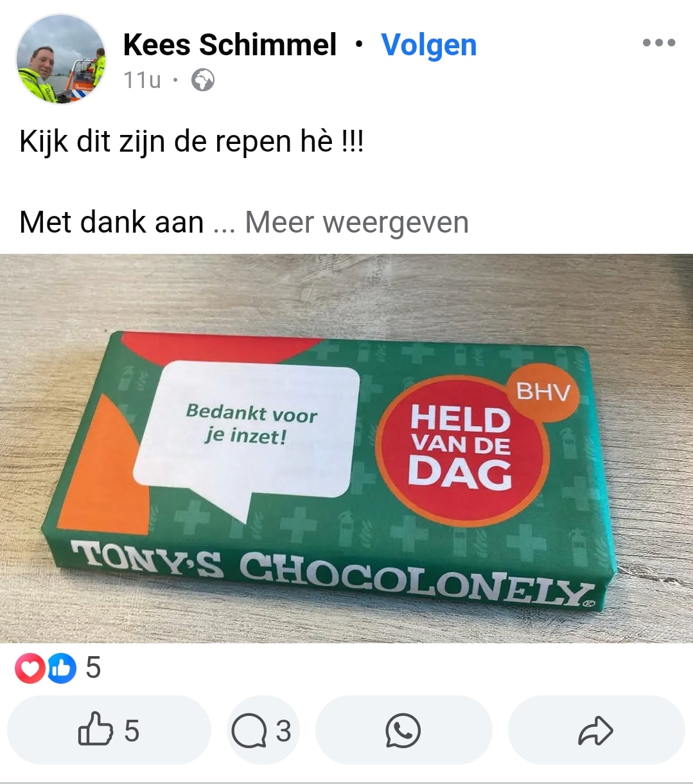
Task: Open the post text starting with Kijk dit
Action: coord(191,141)
